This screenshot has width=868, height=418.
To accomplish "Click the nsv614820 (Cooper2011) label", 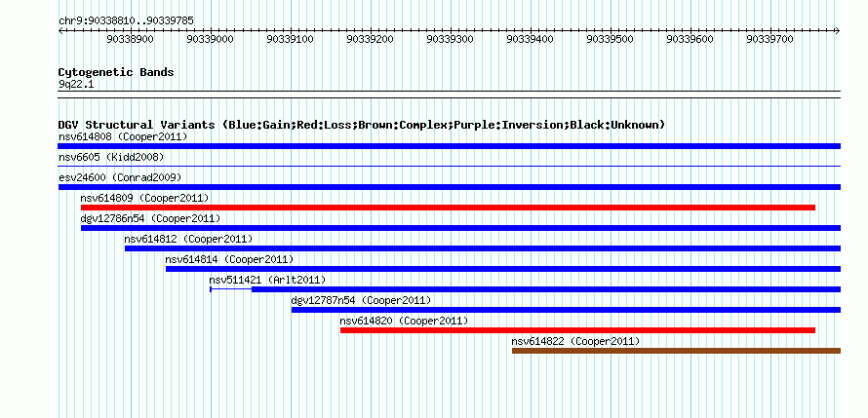I will [x=404, y=321].
